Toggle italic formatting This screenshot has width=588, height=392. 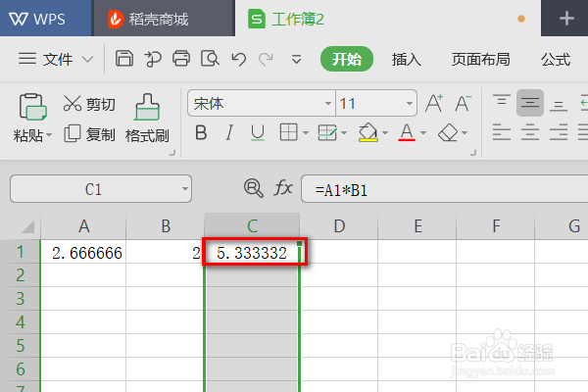[229, 132]
